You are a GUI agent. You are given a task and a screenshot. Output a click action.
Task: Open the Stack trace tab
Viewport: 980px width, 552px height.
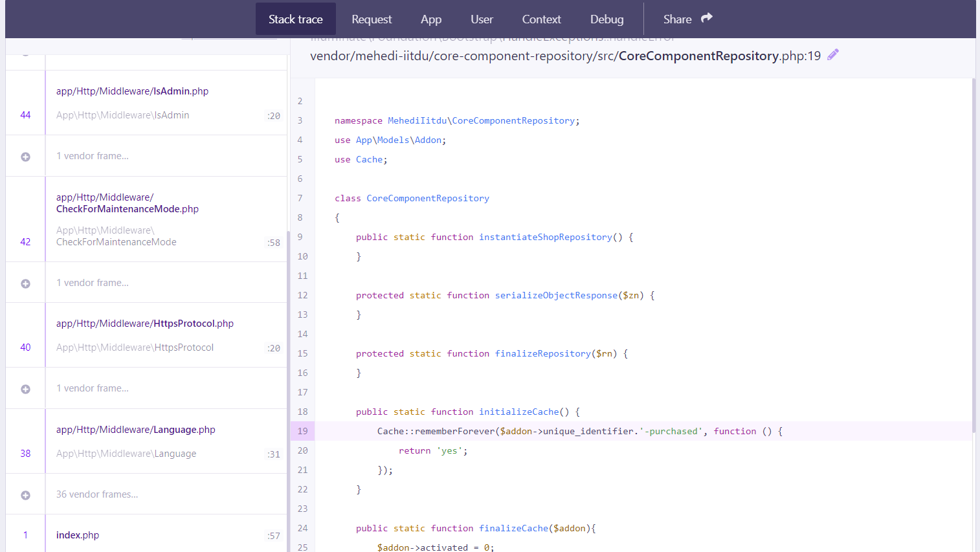(x=296, y=19)
